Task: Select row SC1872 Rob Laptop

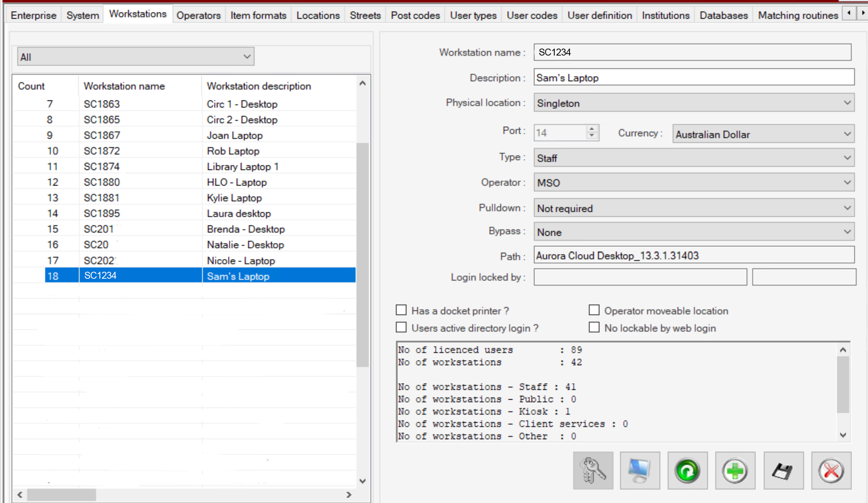Action: click(x=184, y=151)
